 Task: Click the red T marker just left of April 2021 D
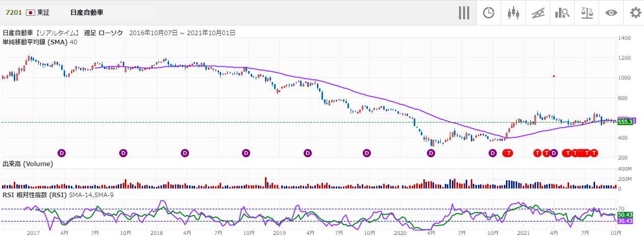(546, 152)
